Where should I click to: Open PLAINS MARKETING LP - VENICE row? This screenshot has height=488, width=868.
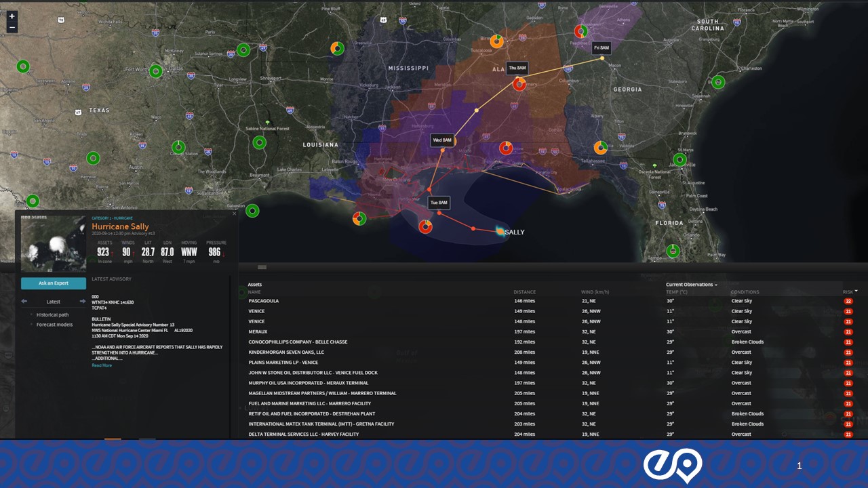[x=550, y=363]
